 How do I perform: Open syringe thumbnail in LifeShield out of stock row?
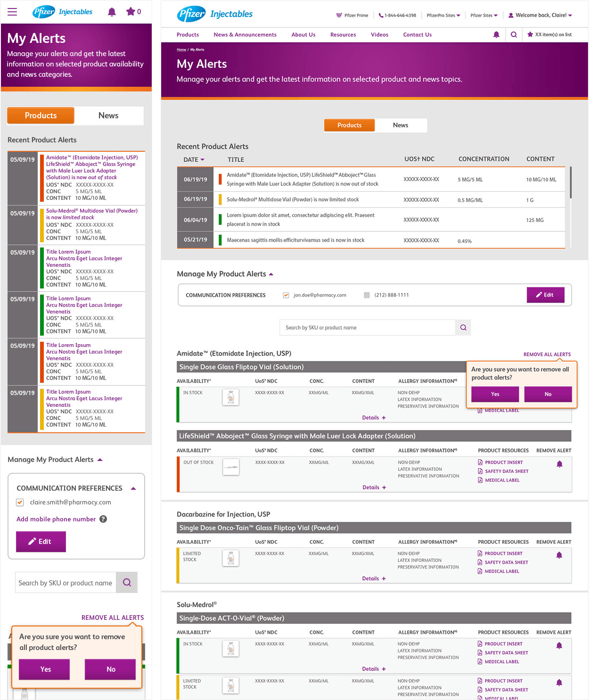click(x=231, y=467)
